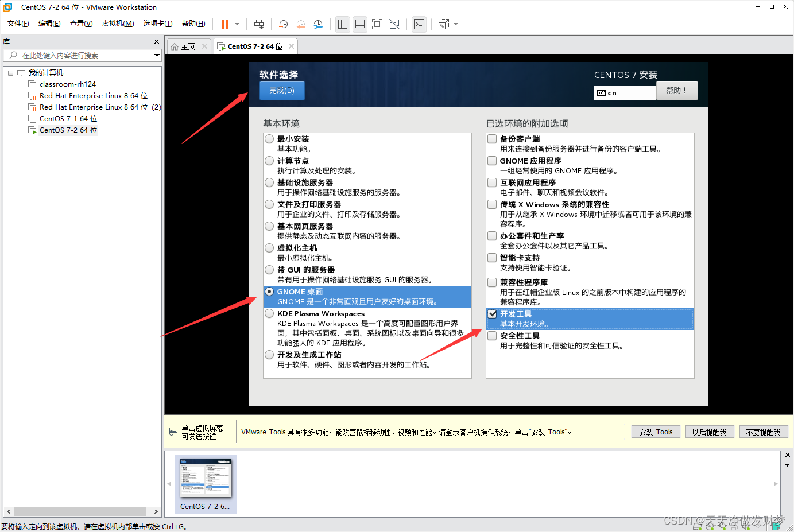Check the 安全性工具 checkbox
Screen dimensions: 794x532
coord(492,336)
